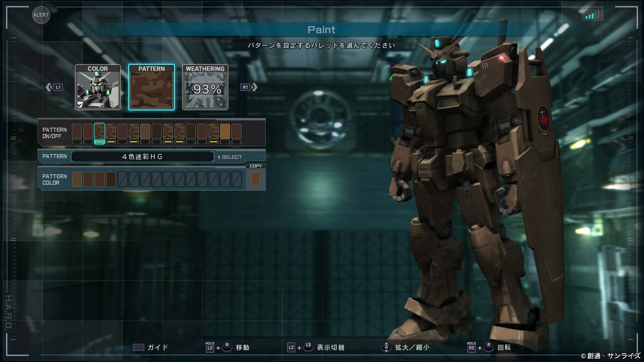Click the R stick icon beside 拡大/縮小

click(386, 347)
